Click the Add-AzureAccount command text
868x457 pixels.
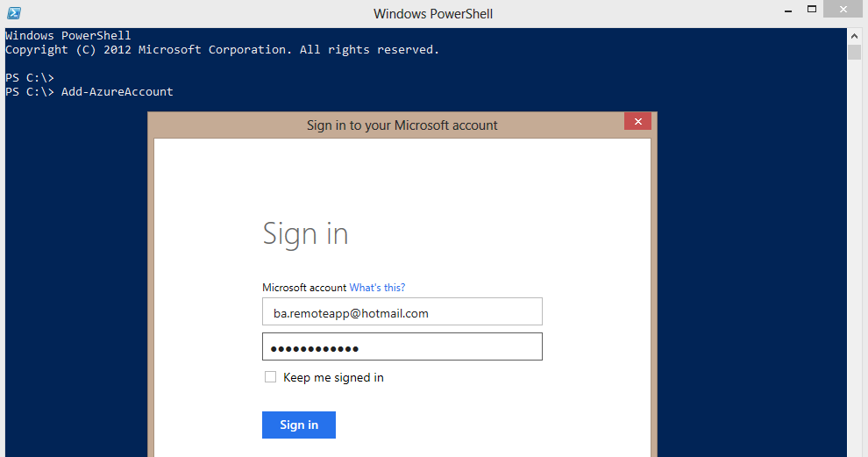(x=117, y=91)
